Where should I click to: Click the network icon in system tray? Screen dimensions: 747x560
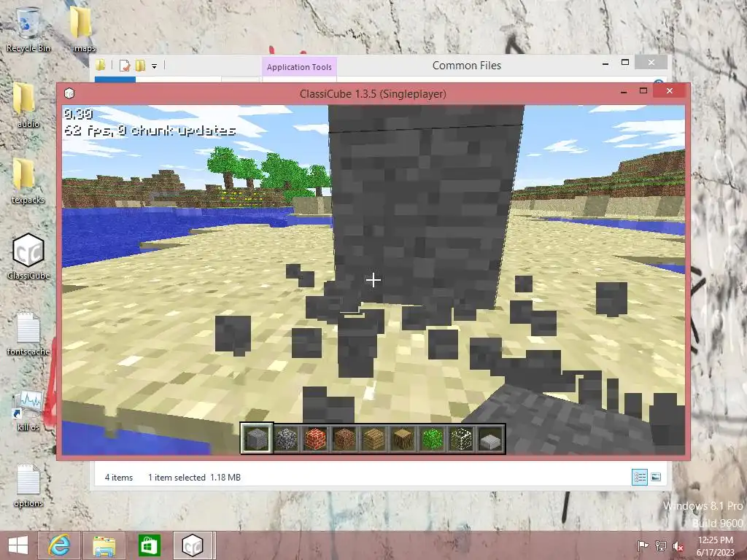(x=661, y=545)
